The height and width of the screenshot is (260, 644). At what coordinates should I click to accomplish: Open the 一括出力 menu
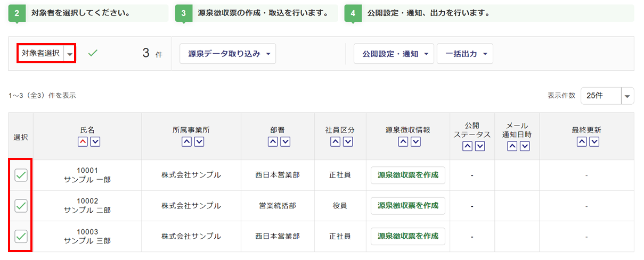click(x=465, y=54)
